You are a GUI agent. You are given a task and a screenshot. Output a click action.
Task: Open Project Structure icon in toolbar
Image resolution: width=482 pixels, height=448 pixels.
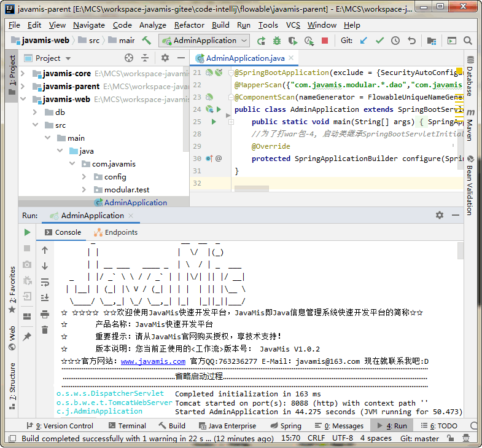click(x=432, y=41)
